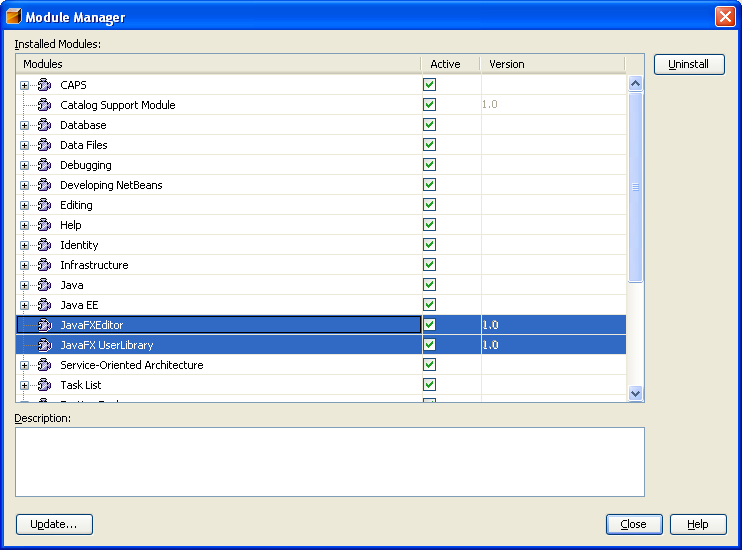Click the Identity module icon

pos(44,245)
